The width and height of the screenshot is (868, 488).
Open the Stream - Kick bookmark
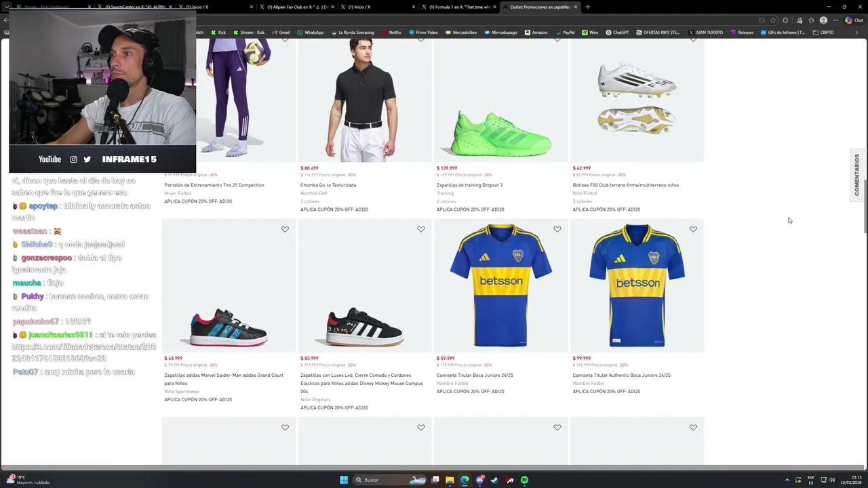pos(249,33)
